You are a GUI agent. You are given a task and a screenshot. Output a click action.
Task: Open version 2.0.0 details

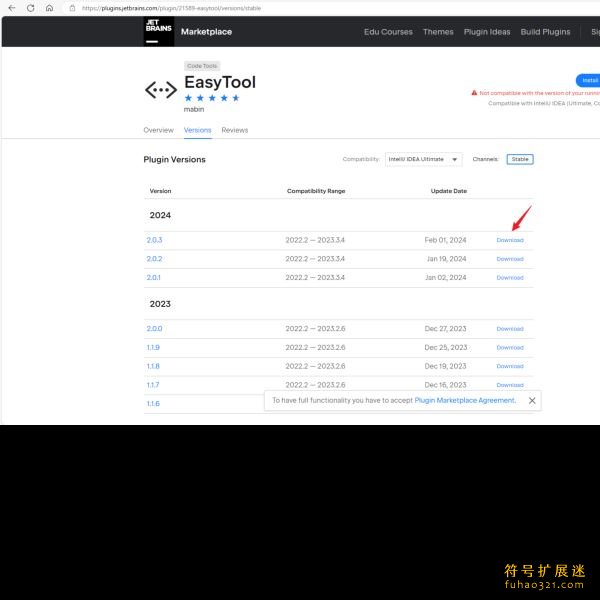click(154, 329)
